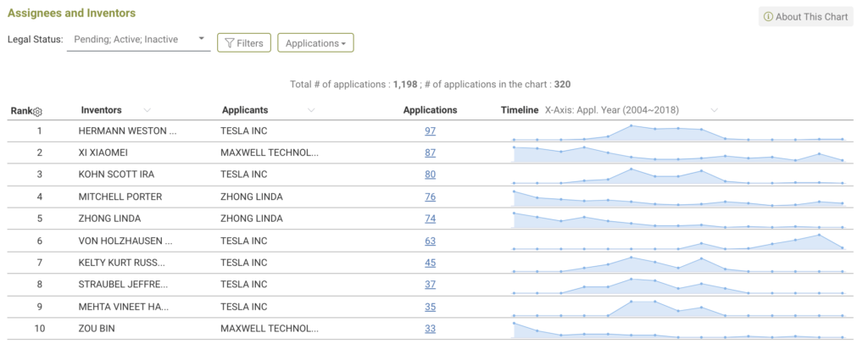Click the Applicants column header text
868x355 pixels.
tap(245, 110)
